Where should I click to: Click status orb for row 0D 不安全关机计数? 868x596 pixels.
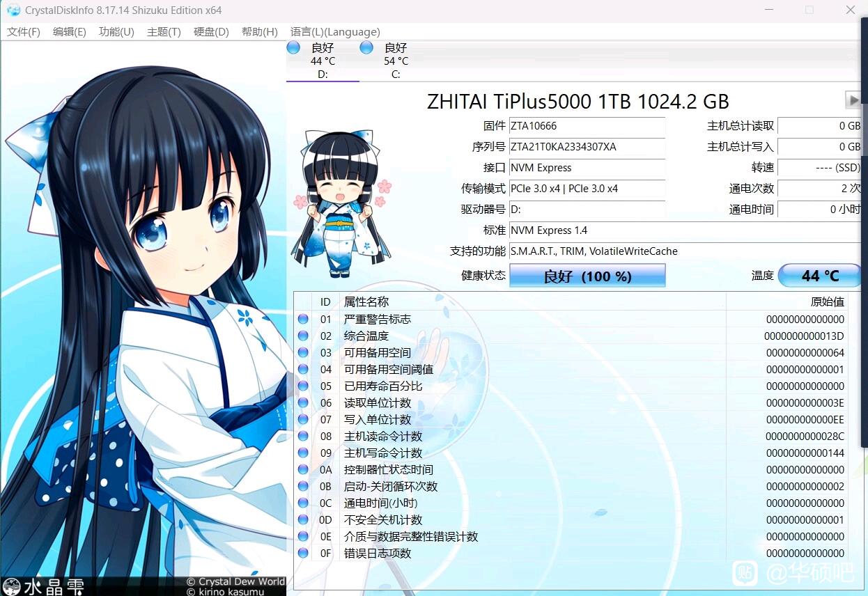tap(303, 519)
